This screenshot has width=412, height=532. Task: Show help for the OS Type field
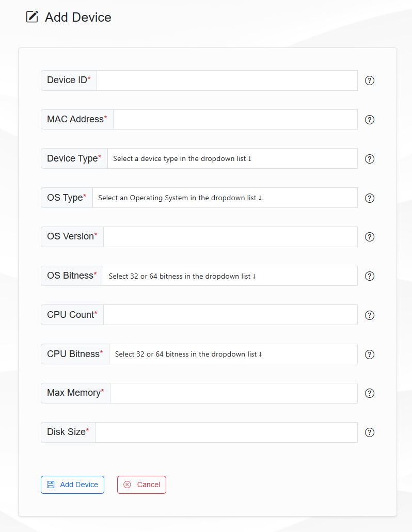(370, 198)
